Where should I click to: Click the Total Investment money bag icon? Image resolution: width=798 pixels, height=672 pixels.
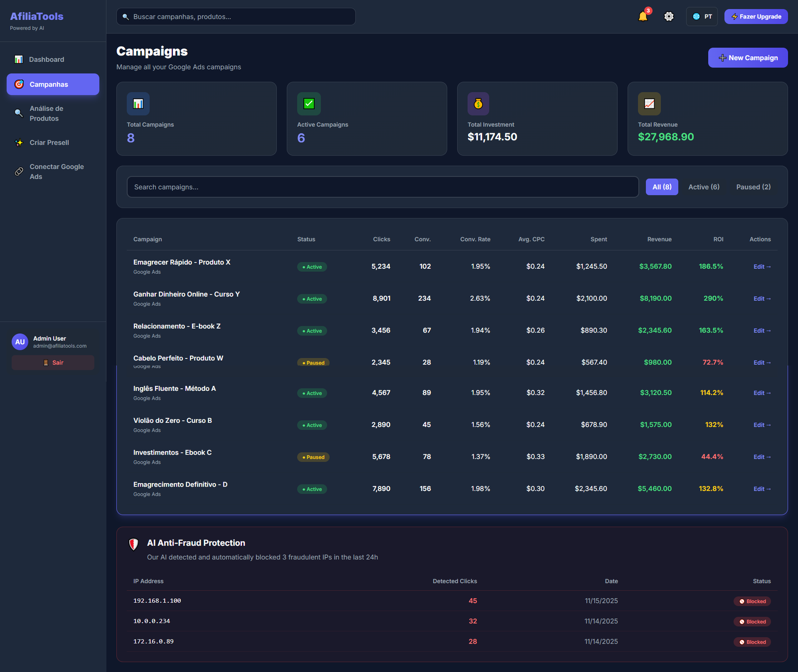pos(478,104)
